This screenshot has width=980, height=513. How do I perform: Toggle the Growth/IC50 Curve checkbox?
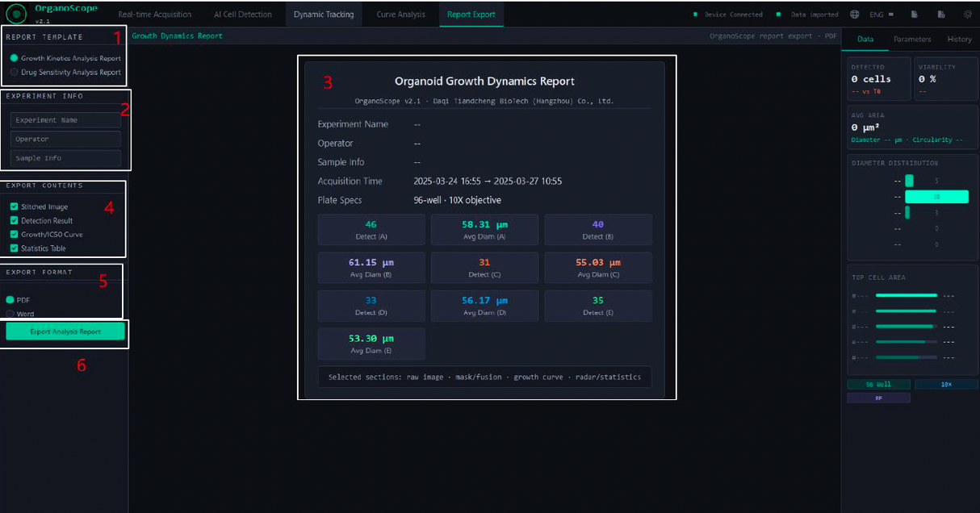tap(15, 234)
